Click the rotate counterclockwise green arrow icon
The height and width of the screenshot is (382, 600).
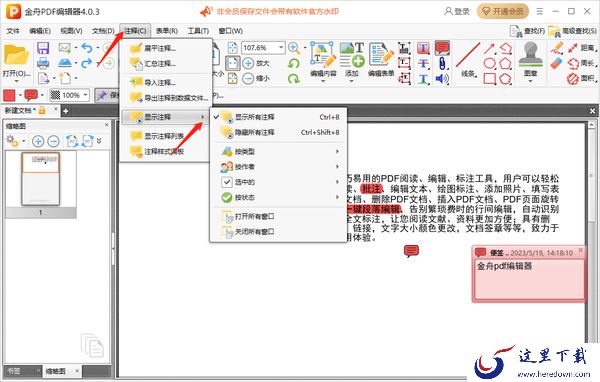point(294,63)
